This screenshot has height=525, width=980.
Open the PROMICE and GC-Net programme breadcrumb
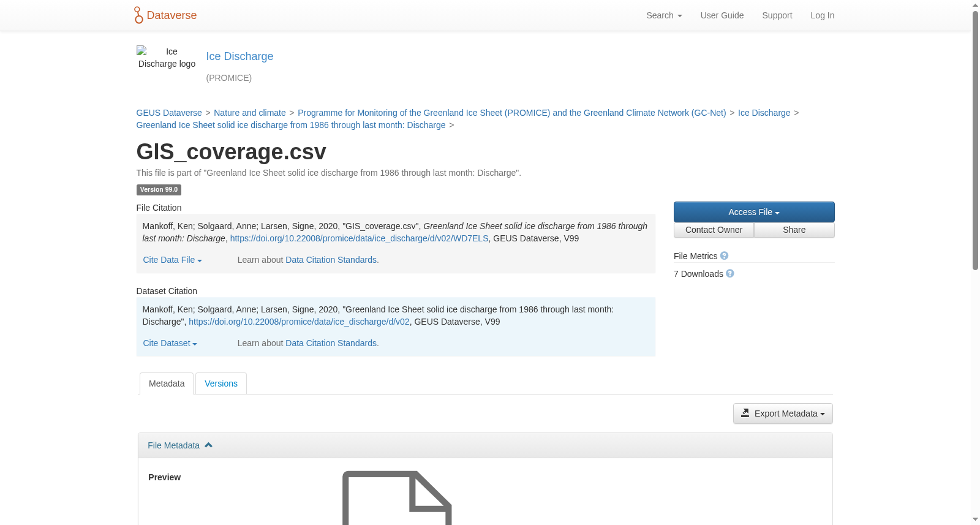tap(511, 113)
